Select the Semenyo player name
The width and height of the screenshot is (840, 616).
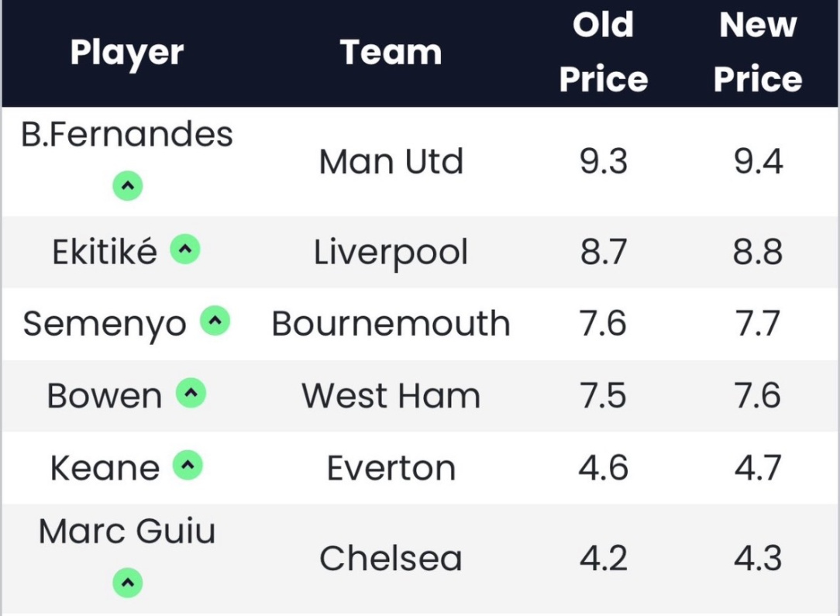[x=105, y=324]
